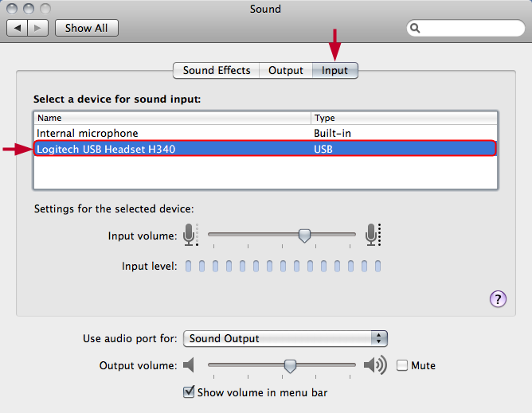Click the forward navigation arrow
The height and width of the screenshot is (413, 532).
point(37,28)
